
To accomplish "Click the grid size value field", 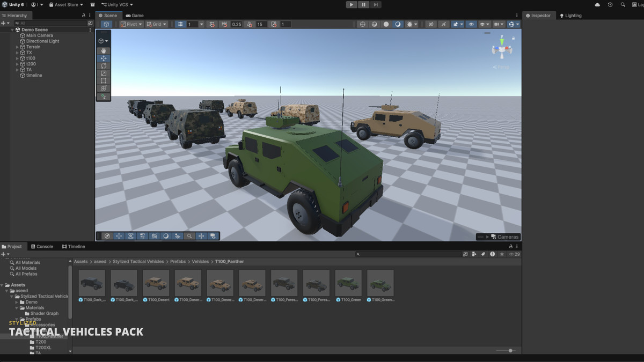I will 193,24.
